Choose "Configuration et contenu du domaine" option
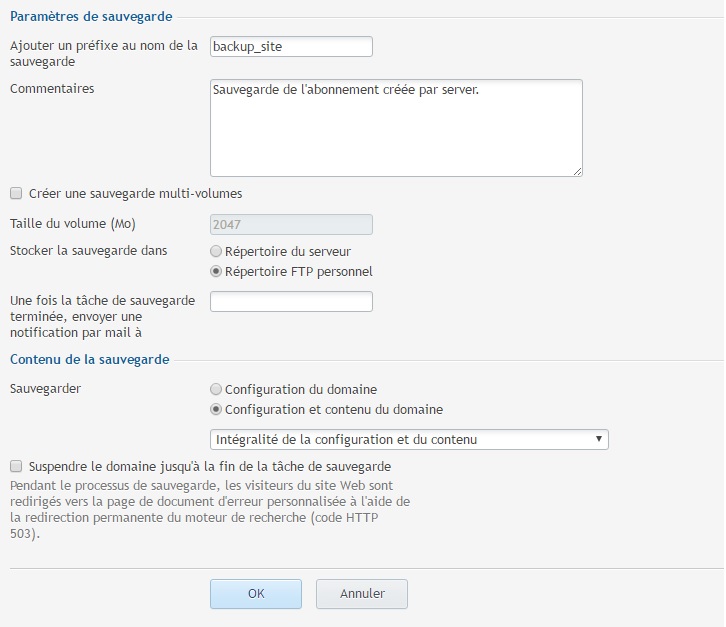This screenshot has height=627, width=726. [x=216, y=409]
